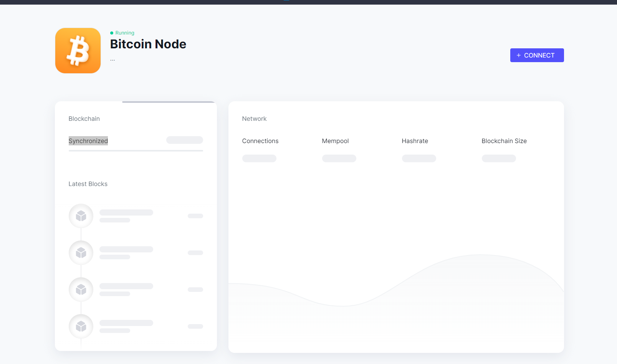Click the Blockchain Size label

(504, 141)
